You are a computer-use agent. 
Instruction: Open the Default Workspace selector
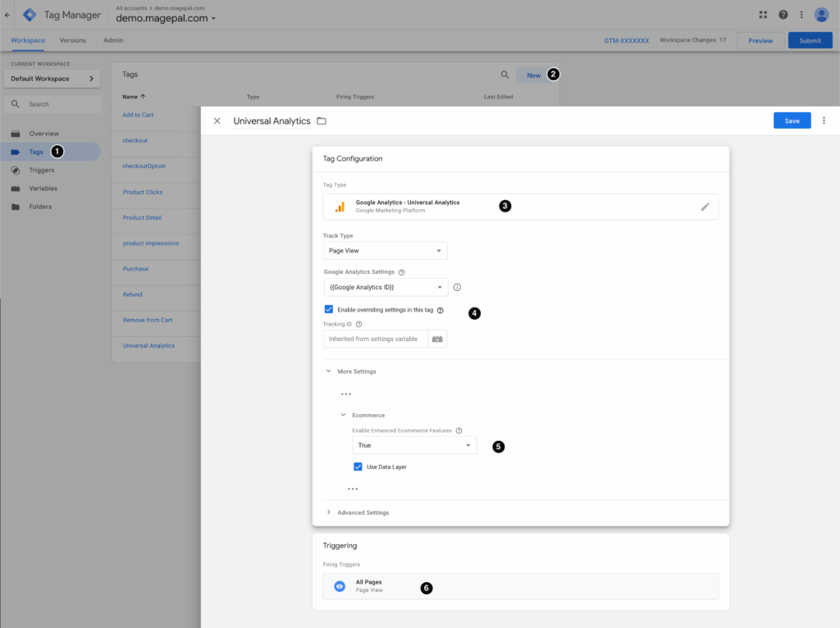52,79
